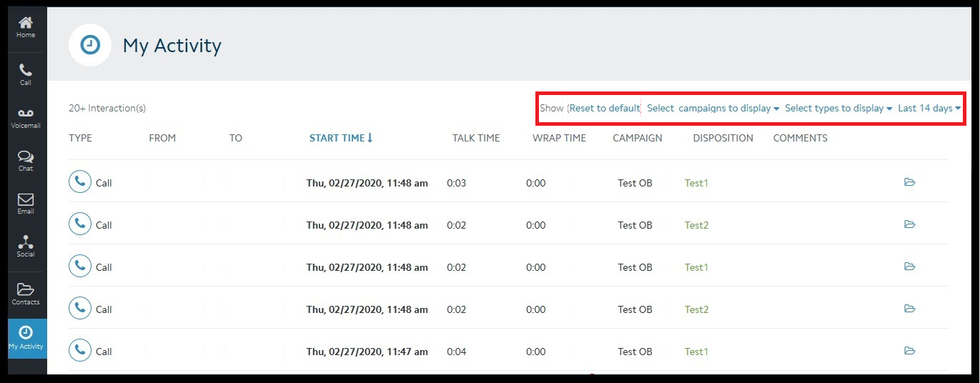Click the WRAP TIME column header

click(x=559, y=138)
